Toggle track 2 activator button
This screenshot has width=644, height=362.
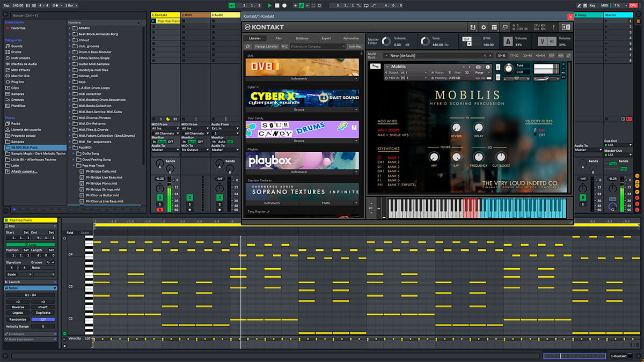point(189,198)
